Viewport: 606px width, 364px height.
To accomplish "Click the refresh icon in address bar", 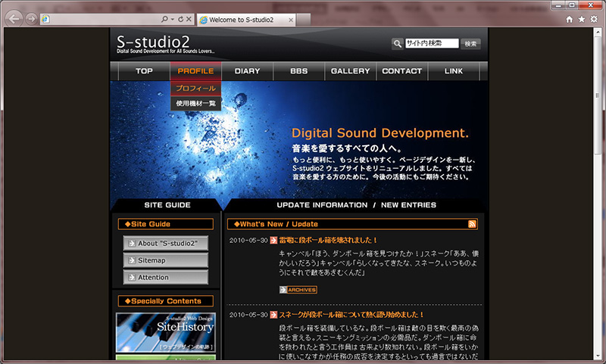I will tap(180, 19).
